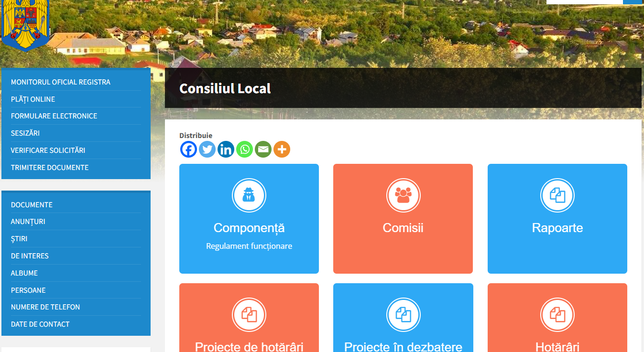Go to Plăți Online menu item
The image size is (644, 352).
(x=33, y=99)
